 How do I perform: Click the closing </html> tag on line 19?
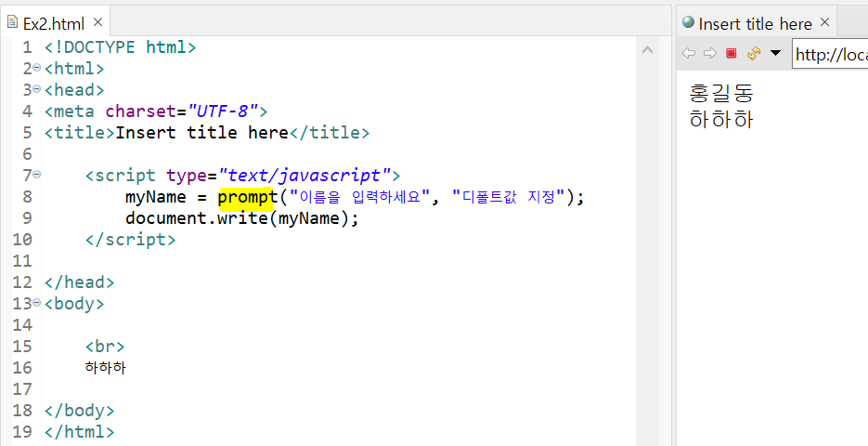click(80, 431)
